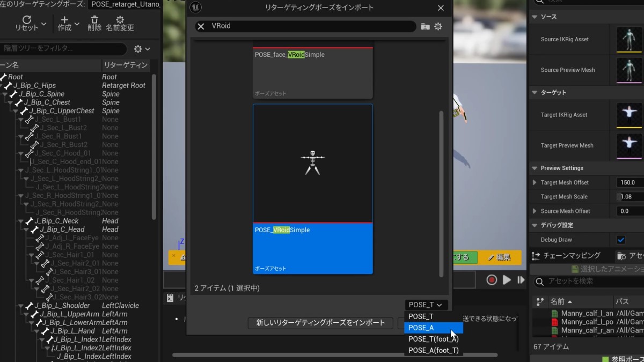Switch to the チェーンマッピング tab
Screen dimensions: 644x362
point(567,256)
